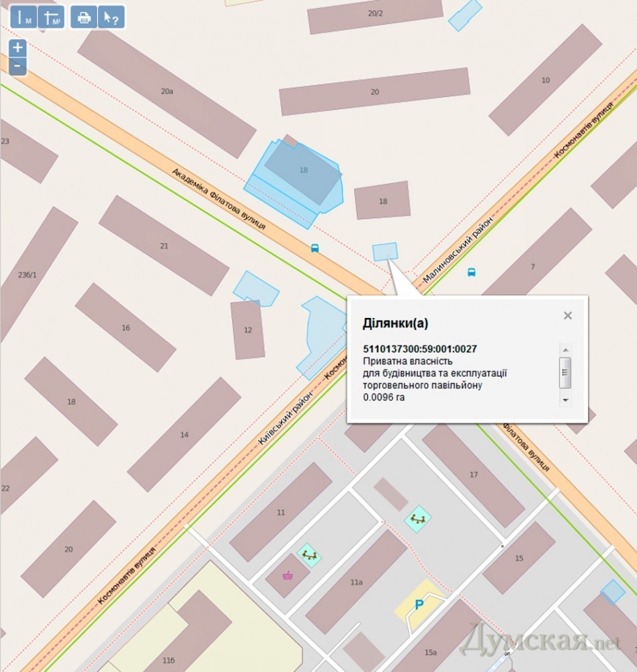Click the bus stop icon near building 7
The image size is (637, 672).
pos(471,272)
